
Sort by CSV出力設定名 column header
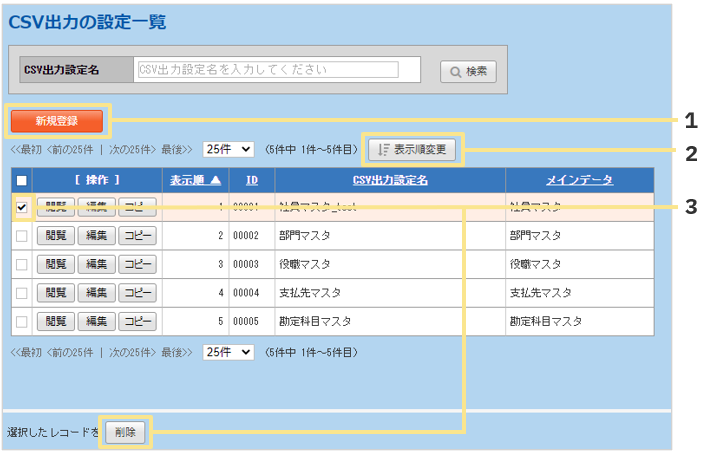(x=389, y=180)
